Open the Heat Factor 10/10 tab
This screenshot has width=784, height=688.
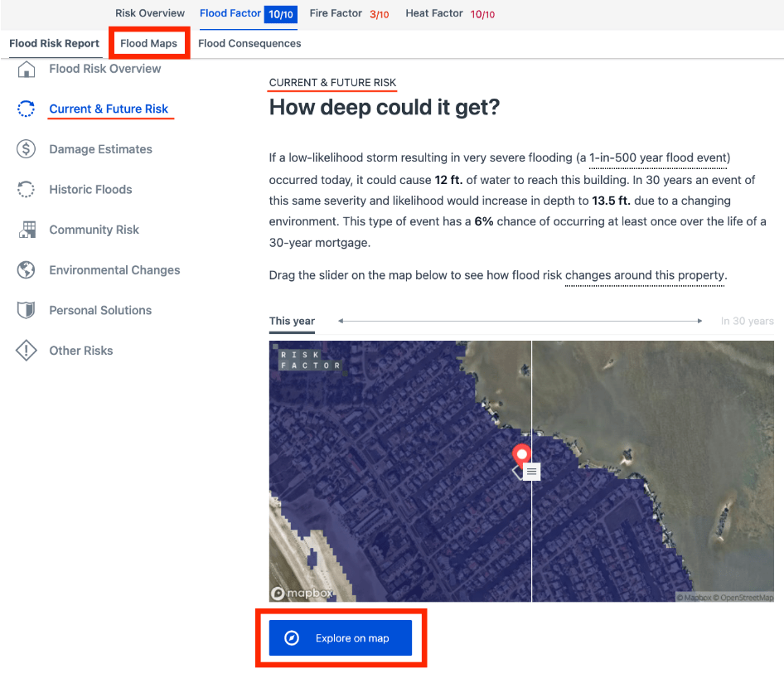click(x=450, y=14)
